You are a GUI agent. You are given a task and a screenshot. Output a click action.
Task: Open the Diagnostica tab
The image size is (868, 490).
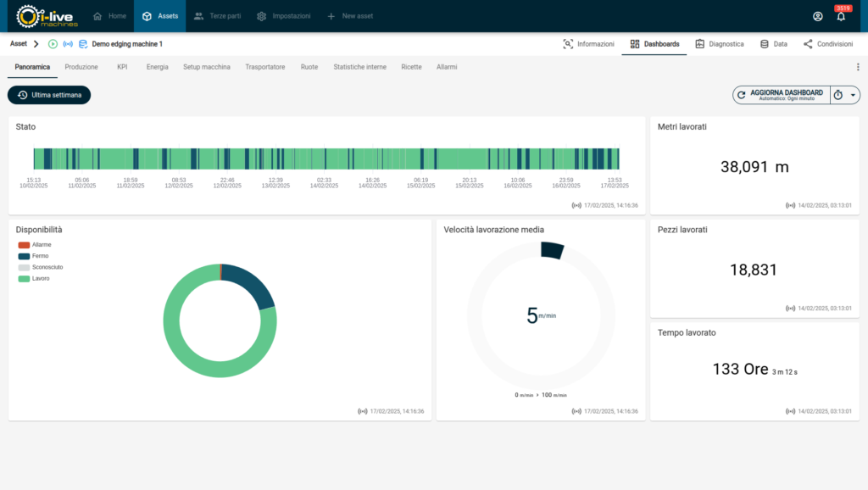pos(719,44)
